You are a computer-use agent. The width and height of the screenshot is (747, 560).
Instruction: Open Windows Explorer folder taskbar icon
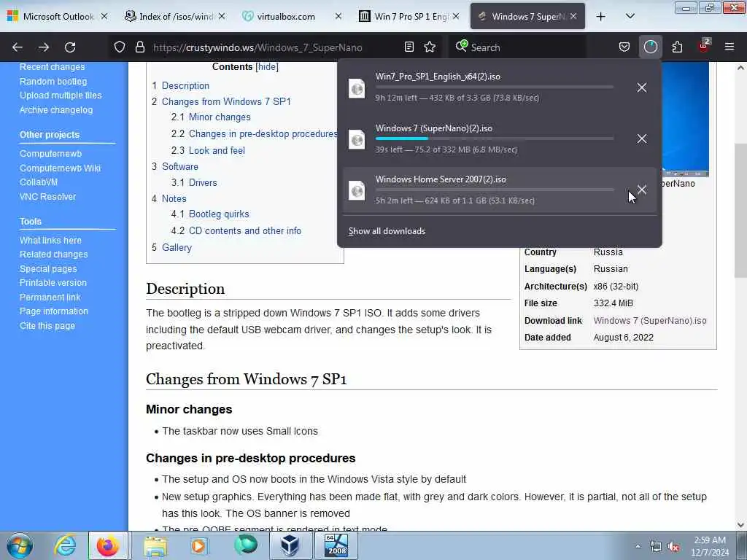pyautogui.click(x=155, y=545)
